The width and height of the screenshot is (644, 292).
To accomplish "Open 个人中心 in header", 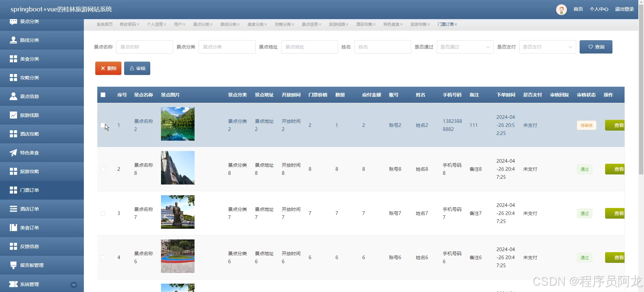I will click(x=599, y=9).
